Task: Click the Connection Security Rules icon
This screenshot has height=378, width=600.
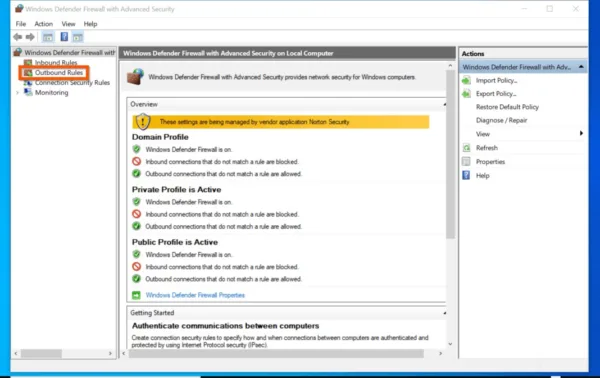Action: pos(28,82)
